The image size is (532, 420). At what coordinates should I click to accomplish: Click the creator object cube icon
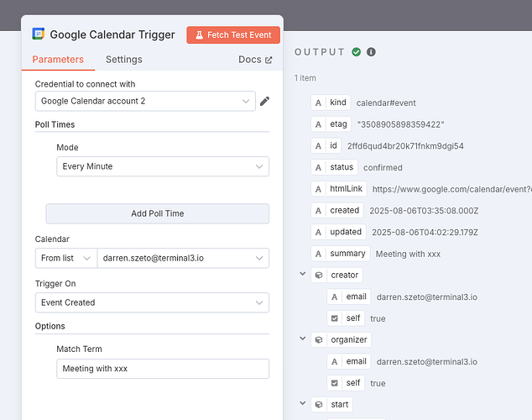tap(319, 275)
